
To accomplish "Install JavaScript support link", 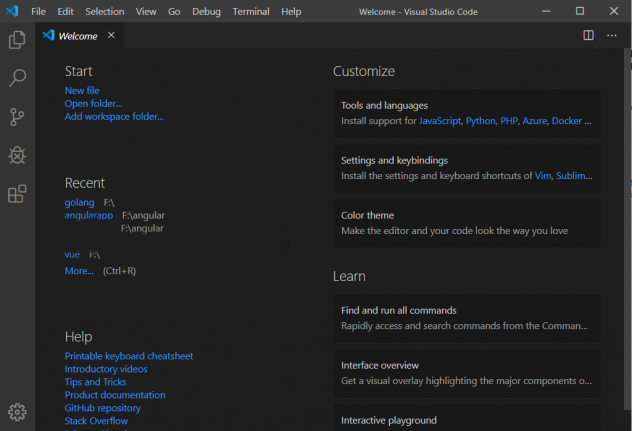I will tap(440, 121).
